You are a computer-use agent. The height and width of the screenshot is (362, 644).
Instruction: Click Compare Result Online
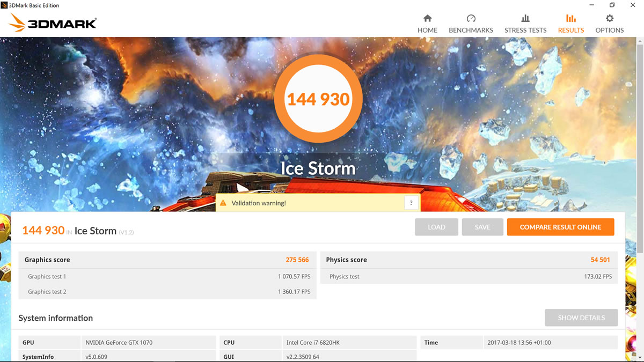(560, 227)
